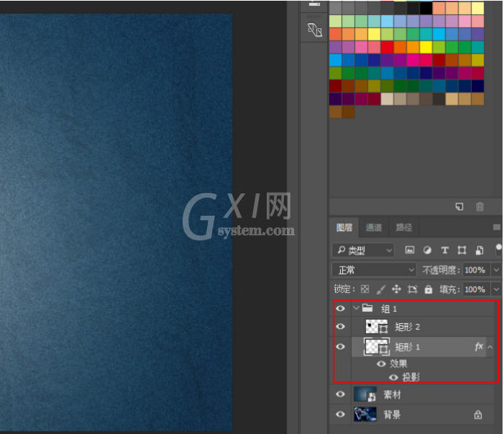Switch to the 路径 tab
This screenshot has width=504, height=434.
tap(404, 227)
